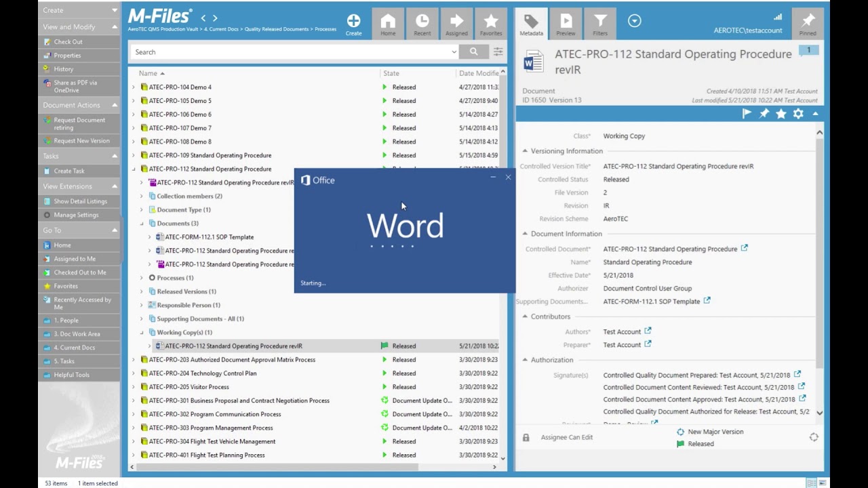Collapse the Versioning Information section

[x=525, y=151]
